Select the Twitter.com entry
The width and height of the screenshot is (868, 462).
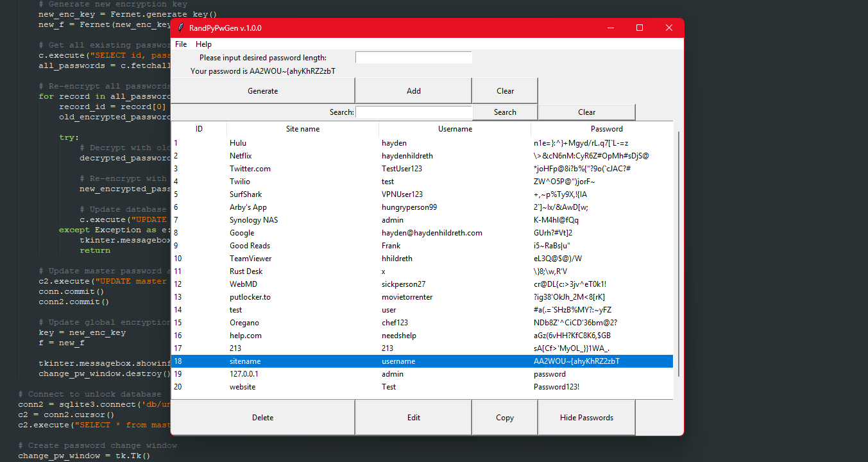pos(422,169)
